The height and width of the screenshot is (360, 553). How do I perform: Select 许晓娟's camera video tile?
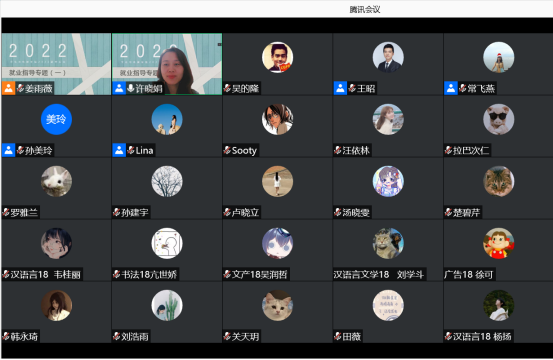167,64
